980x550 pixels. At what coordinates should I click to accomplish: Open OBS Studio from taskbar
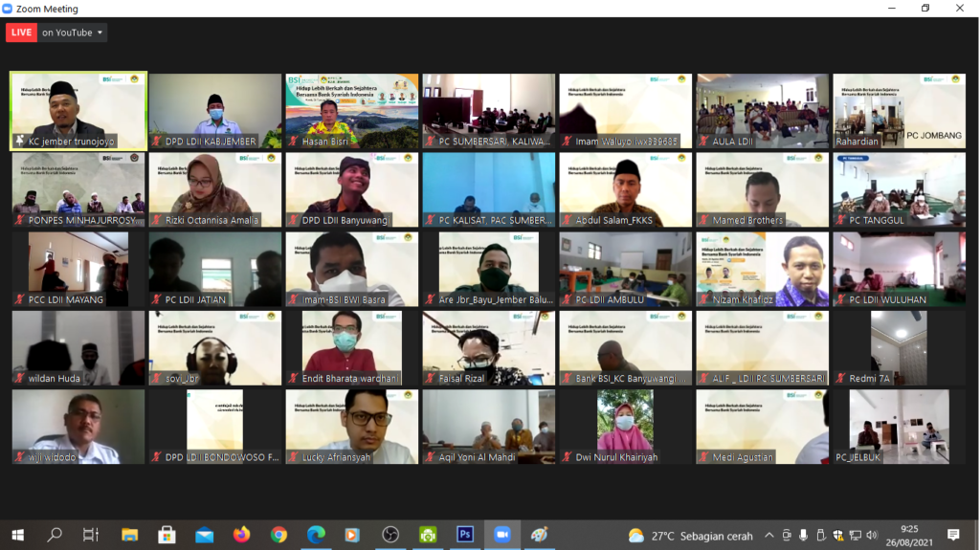coord(390,535)
